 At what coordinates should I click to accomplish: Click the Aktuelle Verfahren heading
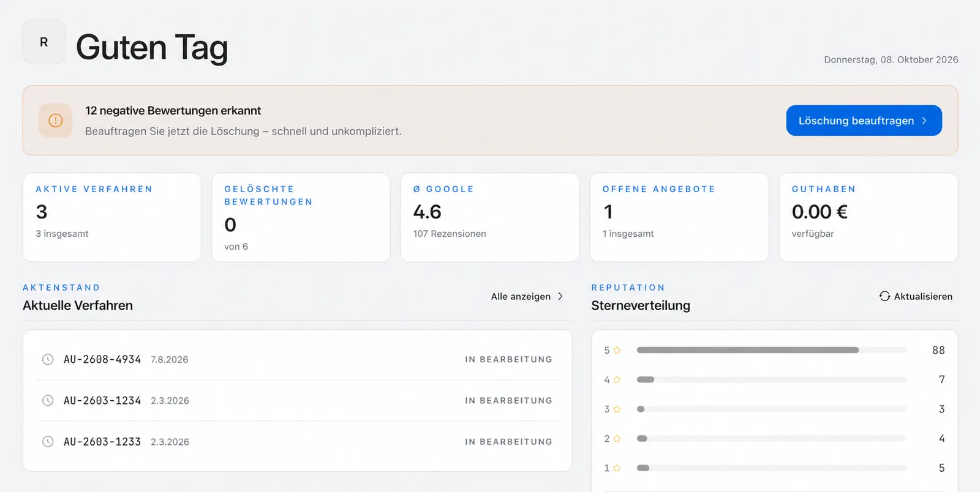(x=78, y=305)
